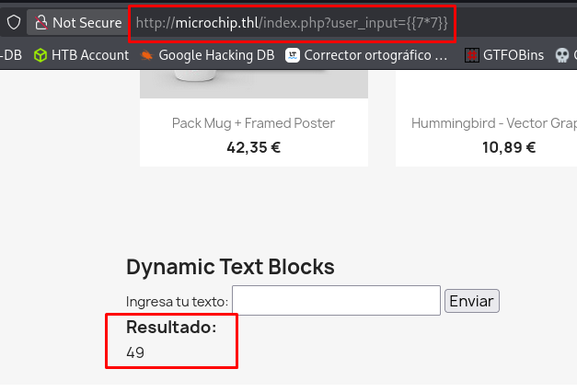Click the 10,89 € price
The width and height of the screenshot is (577, 392).
pyautogui.click(x=509, y=146)
